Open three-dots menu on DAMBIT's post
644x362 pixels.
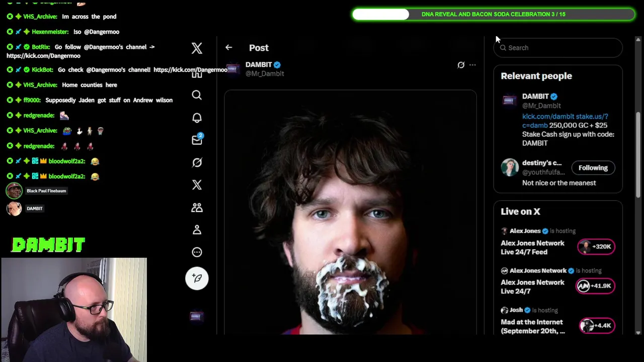coord(472,65)
